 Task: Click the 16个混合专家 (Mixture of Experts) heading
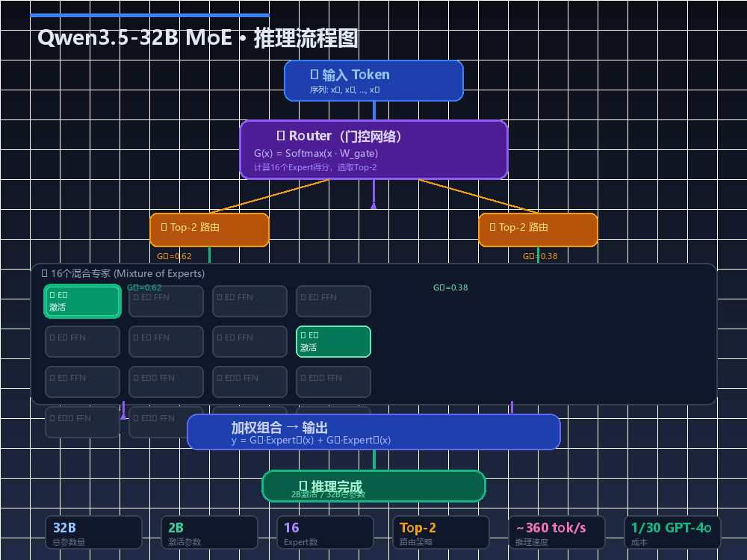(123, 273)
